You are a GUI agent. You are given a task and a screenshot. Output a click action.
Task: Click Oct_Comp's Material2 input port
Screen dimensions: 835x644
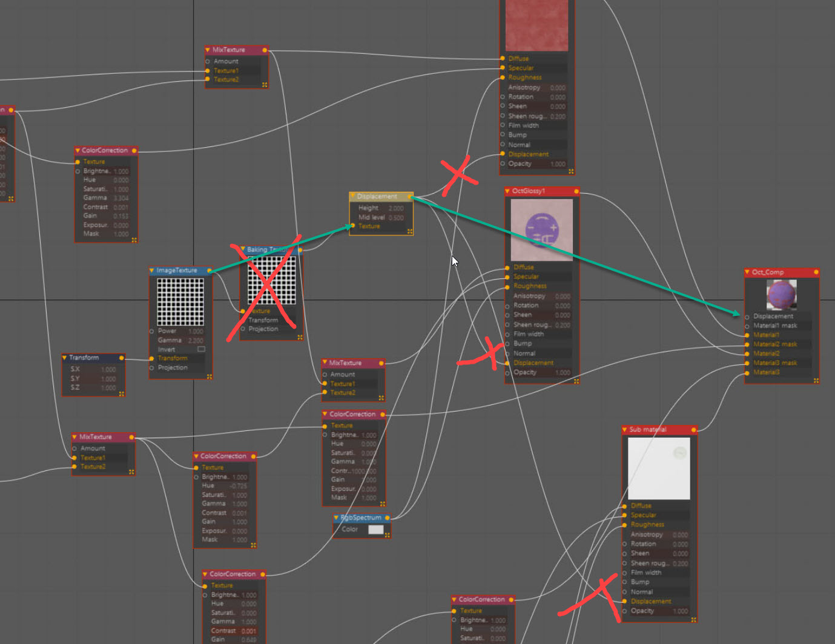[x=747, y=353]
